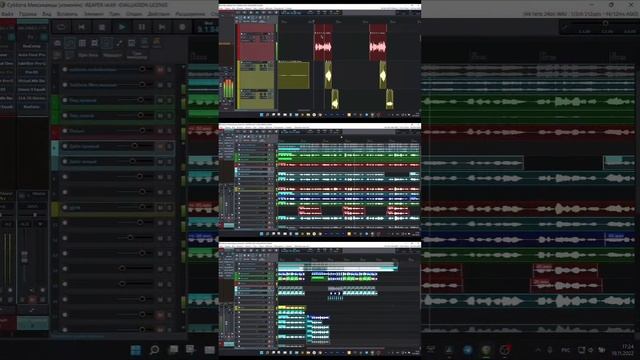Jump to project end with transport button
This screenshot has height=360, width=640.
coord(162,27)
